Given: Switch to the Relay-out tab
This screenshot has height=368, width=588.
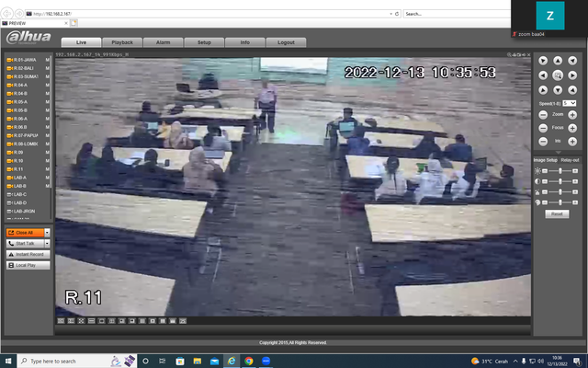Looking at the screenshot, I should 570,160.
